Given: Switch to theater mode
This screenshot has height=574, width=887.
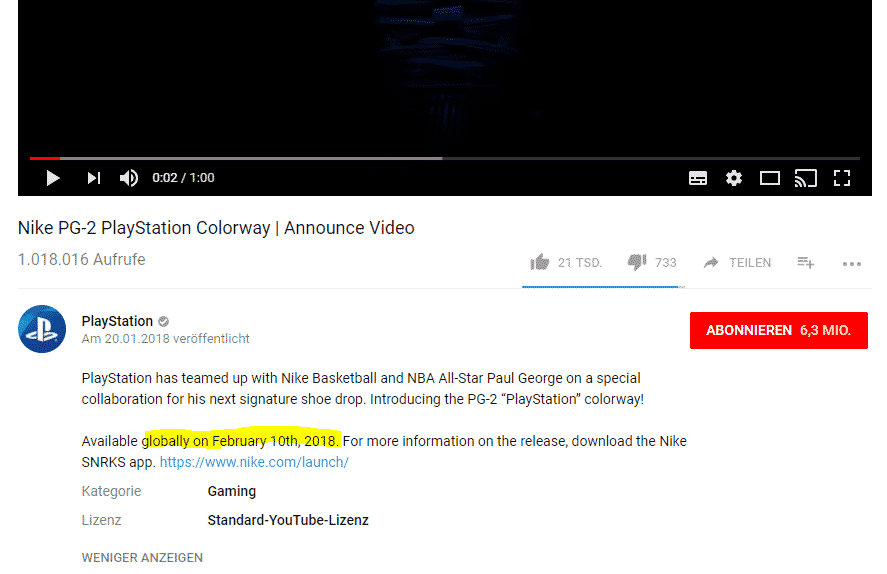Looking at the screenshot, I should pos(769,178).
